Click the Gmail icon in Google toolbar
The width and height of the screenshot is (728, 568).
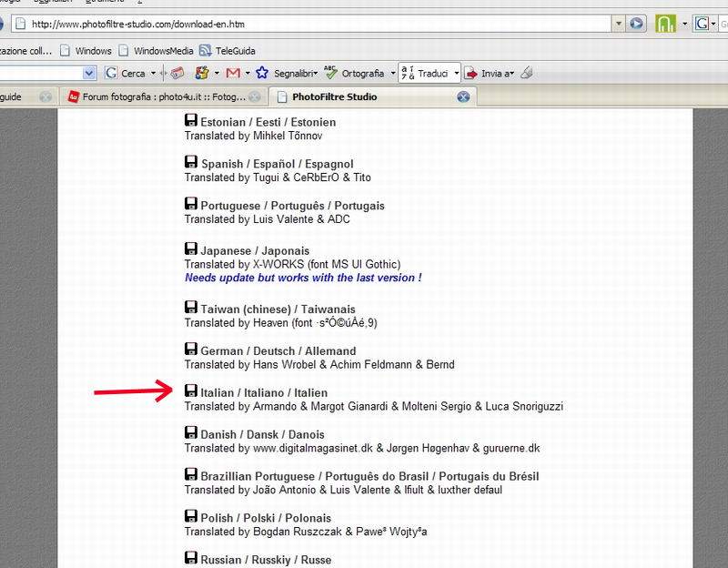pos(232,73)
